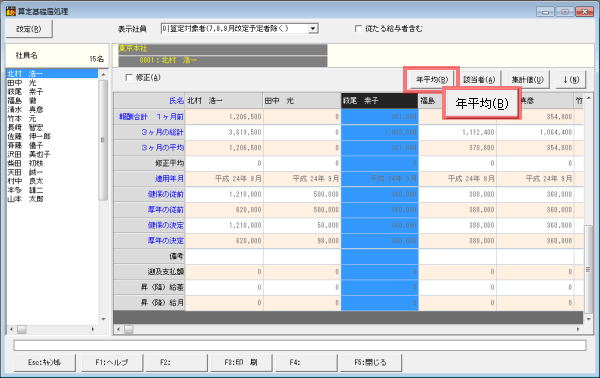Click the 改定(B) button
The width and height of the screenshot is (600, 378).
29,29
